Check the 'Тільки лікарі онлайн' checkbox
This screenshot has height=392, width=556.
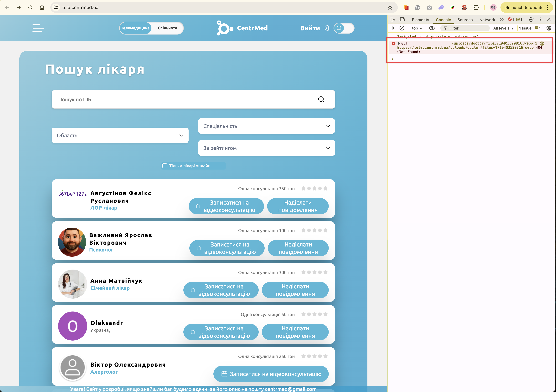165,166
